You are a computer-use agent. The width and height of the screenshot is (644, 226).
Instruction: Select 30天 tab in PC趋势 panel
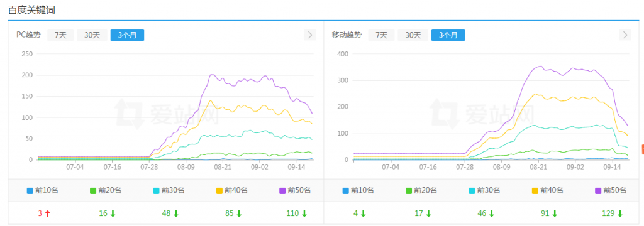click(92, 35)
